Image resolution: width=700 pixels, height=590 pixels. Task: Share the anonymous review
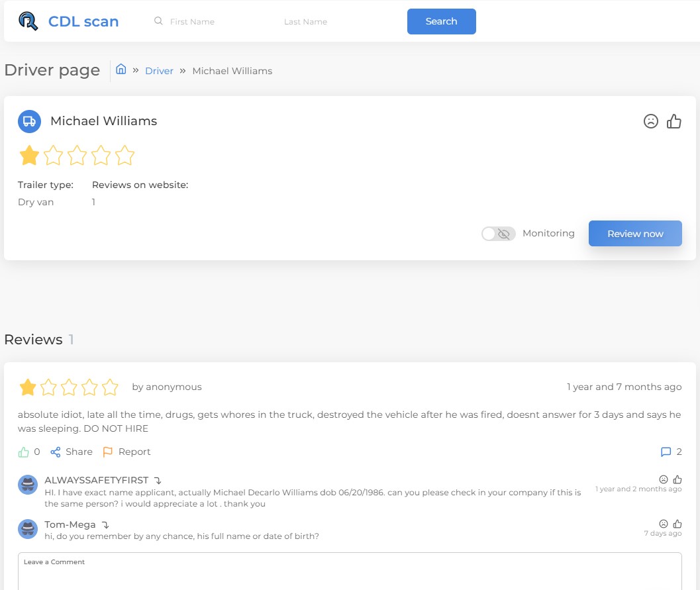click(x=72, y=452)
